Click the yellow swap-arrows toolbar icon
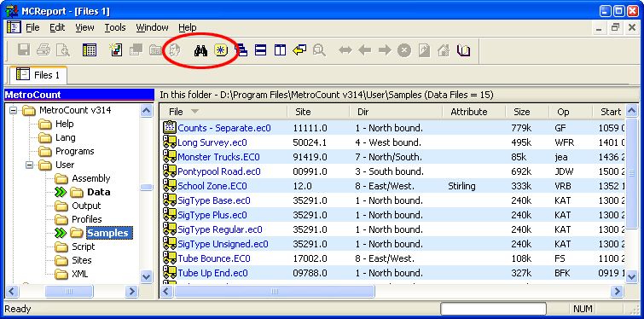This screenshot has height=319, width=644. coord(299,50)
